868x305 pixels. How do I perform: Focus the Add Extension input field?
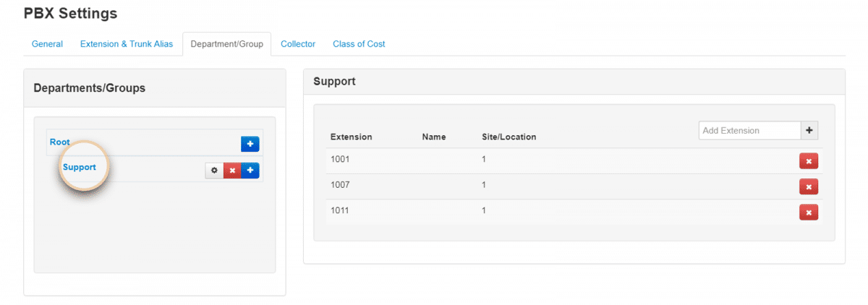[749, 131]
